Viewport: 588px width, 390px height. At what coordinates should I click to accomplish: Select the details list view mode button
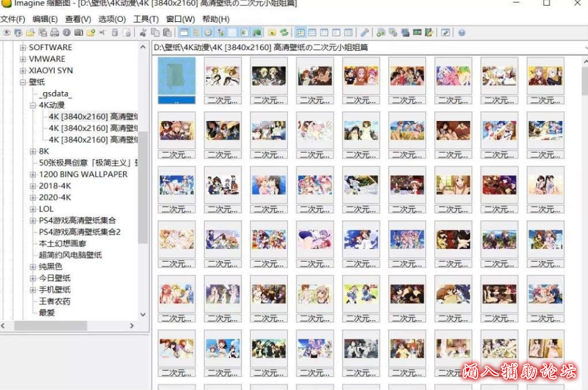[x=348, y=33]
